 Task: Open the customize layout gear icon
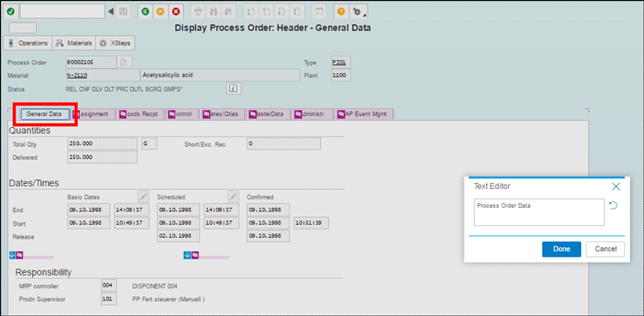pyautogui.click(x=358, y=12)
